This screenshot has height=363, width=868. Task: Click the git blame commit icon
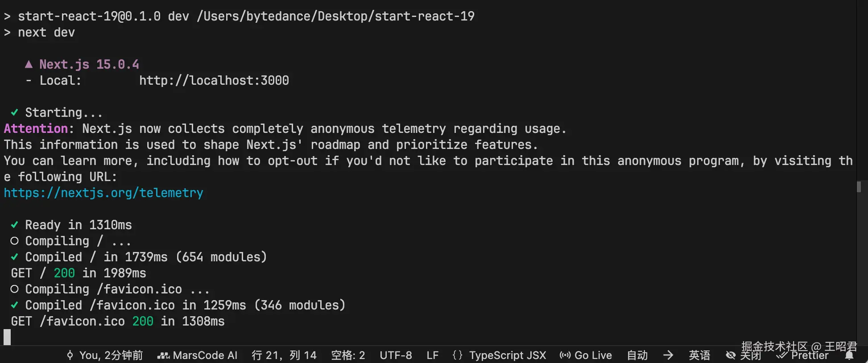(x=70, y=355)
